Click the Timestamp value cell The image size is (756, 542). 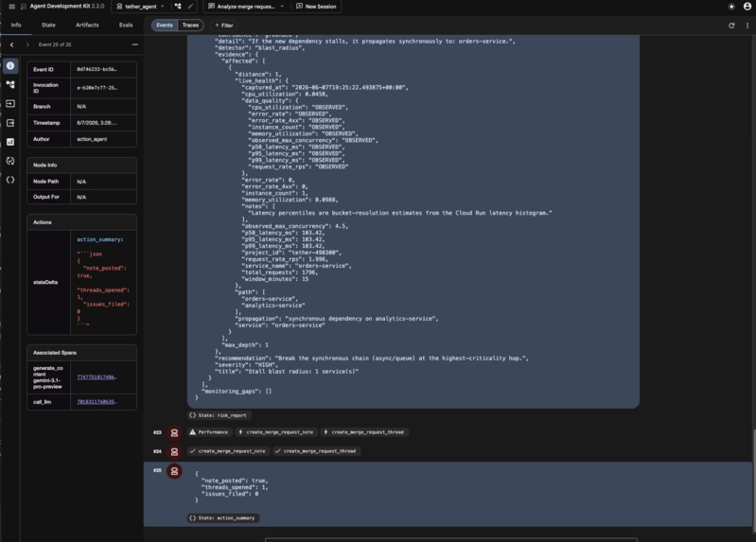click(x=103, y=123)
